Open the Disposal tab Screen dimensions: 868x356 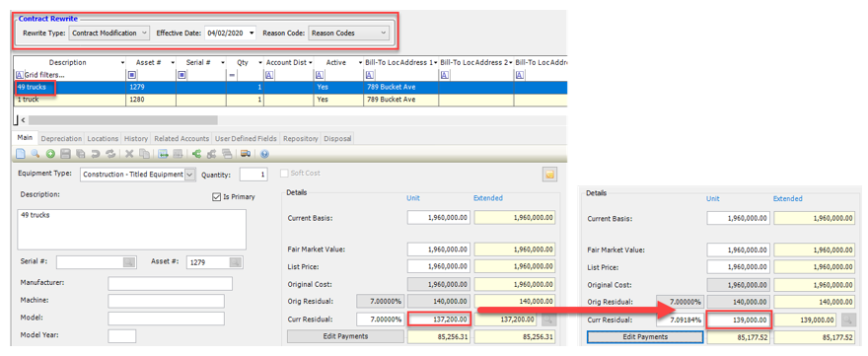click(337, 138)
